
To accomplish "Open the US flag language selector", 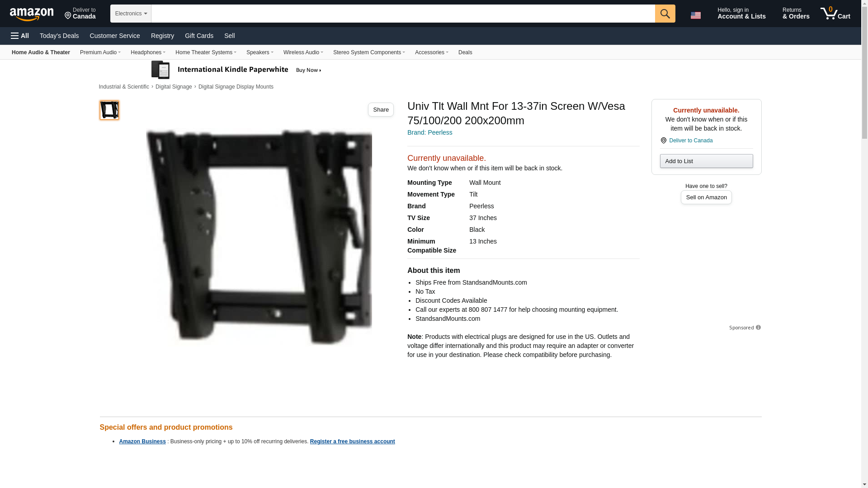I will pyautogui.click(x=695, y=15).
